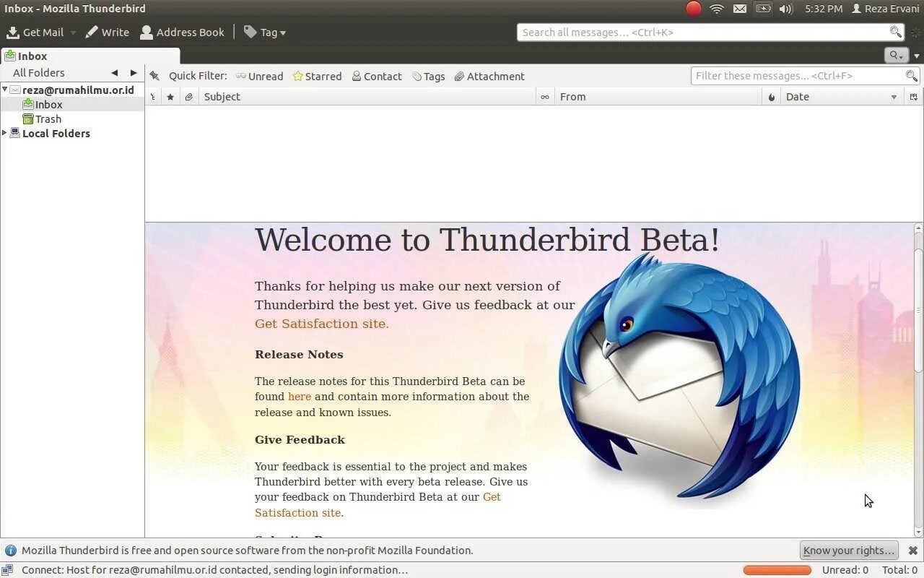Image resolution: width=924 pixels, height=578 pixels.
Task: Open the tab bar quick search dropdown
Action: point(896,56)
